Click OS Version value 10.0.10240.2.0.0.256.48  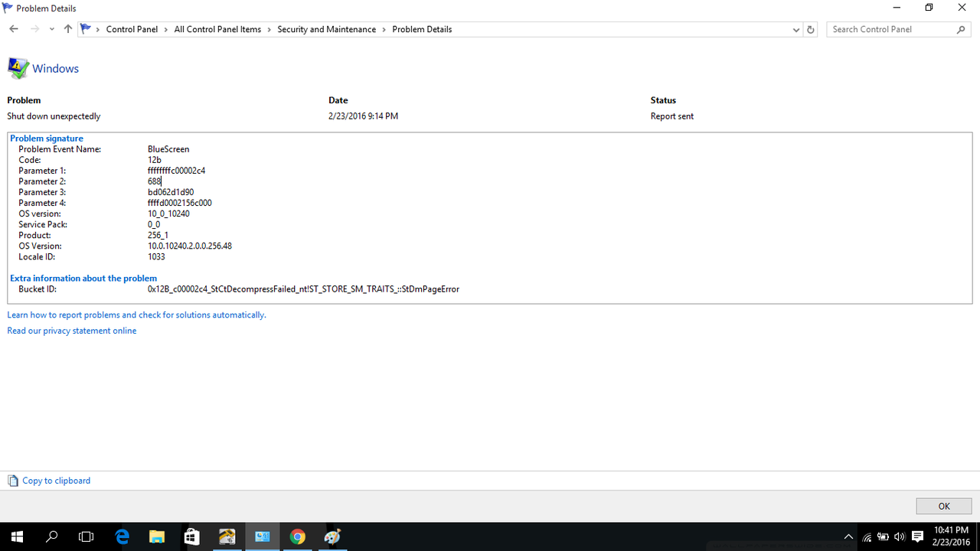(190, 246)
